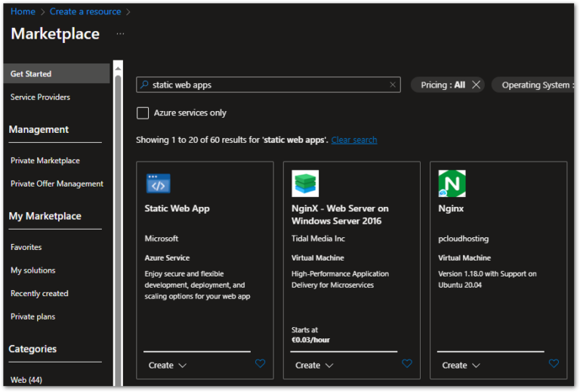Focus the static web apps search field
Screen dimensions: 580x392
tap(268, 85)
